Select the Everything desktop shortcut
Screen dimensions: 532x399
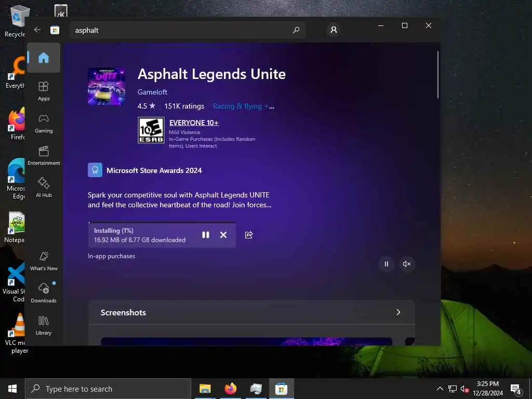point(16,73)
